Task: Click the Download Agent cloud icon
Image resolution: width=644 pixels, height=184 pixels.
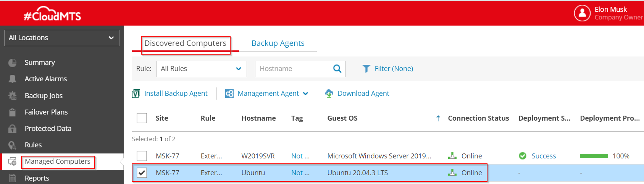Action: pos(329,94)
